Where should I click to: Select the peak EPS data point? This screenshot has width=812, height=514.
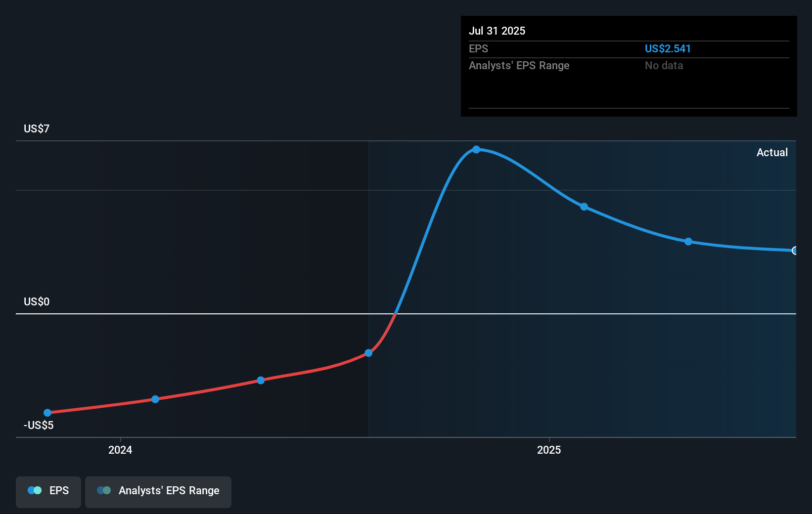click(476, 149)
